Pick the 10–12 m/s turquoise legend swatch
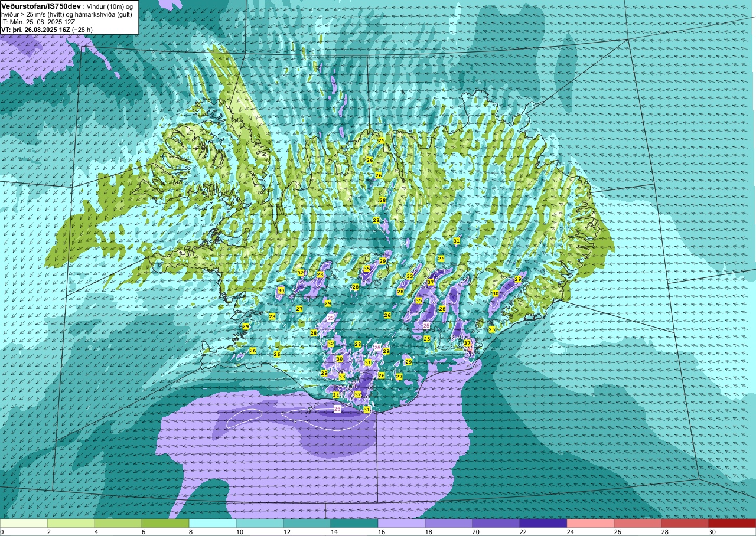The image size is (756, 536). coord(260,523)
